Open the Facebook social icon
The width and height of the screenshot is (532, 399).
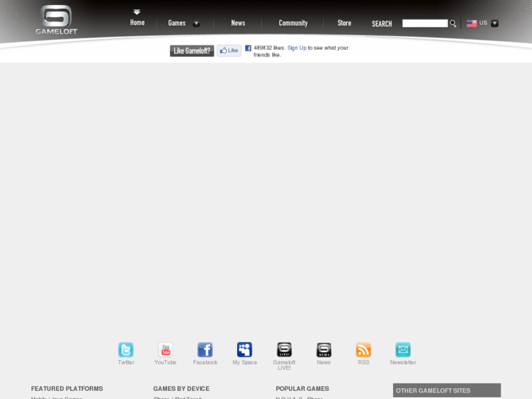point(205,350)
